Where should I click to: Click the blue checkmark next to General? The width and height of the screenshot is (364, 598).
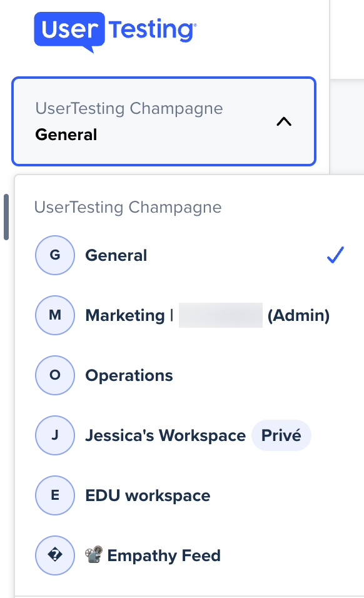click(335, 255)
